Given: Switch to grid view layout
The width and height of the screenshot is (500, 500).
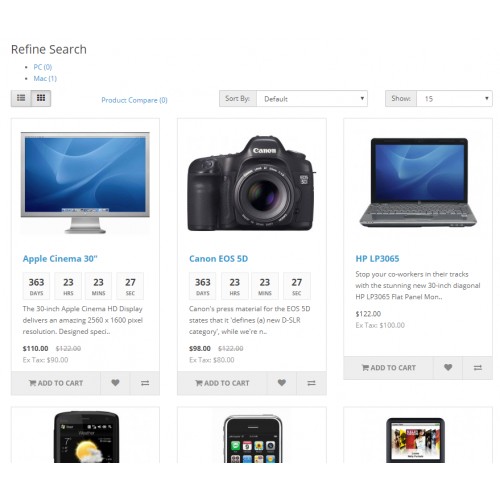Looking at the screenshot, I should tap(41, 98).
